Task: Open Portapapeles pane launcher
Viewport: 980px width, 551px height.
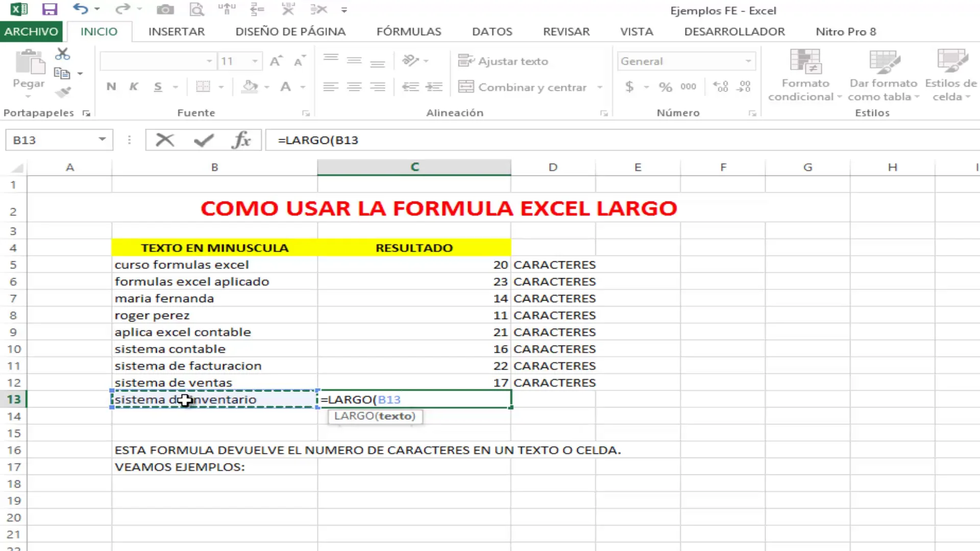Action: coord(86,113)
